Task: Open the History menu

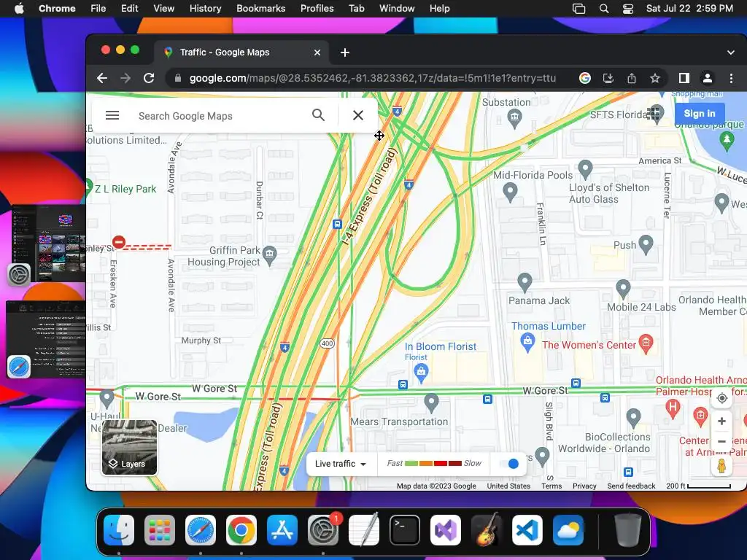Action: [205, 8]
